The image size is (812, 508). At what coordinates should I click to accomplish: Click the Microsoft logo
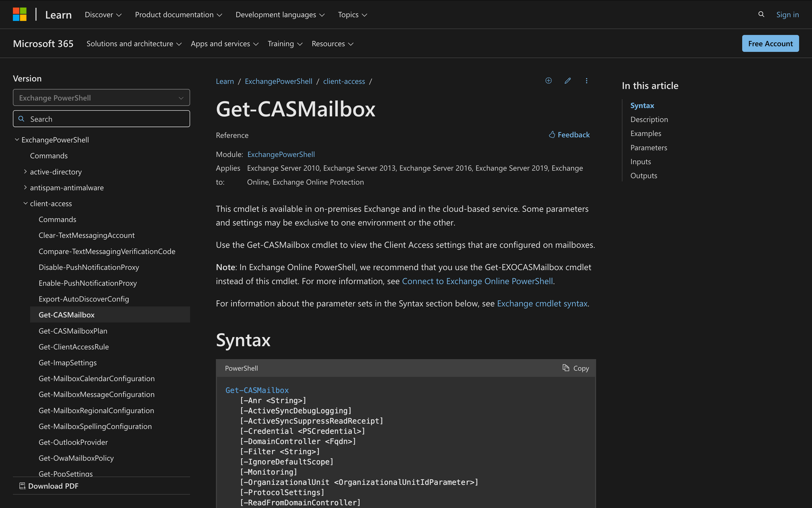19,14
